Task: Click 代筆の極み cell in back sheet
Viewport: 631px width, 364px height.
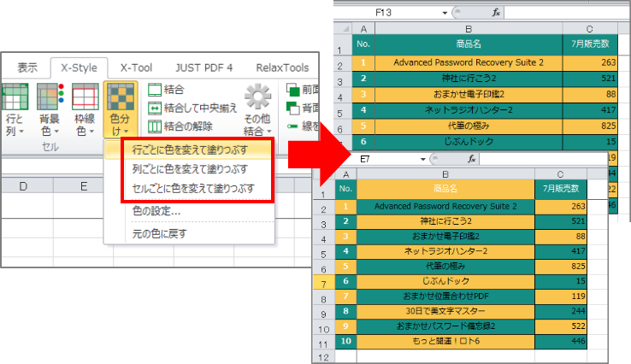Action: pyautogui.click(x=469, y=126)
